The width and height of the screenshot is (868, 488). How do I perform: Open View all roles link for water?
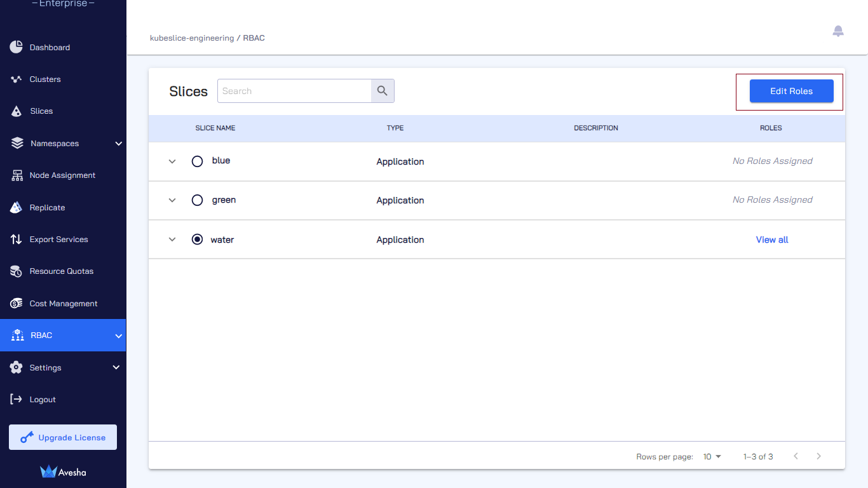(772, 240)
